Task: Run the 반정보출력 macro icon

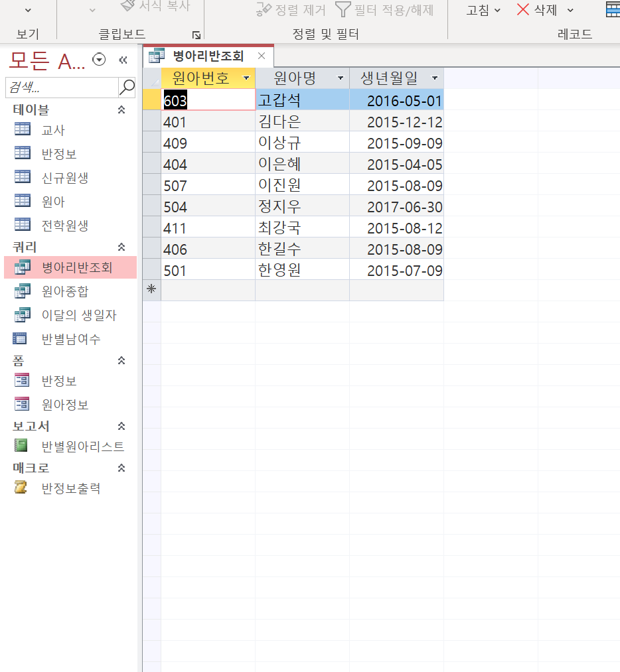Action: click(x=21, y=488)
